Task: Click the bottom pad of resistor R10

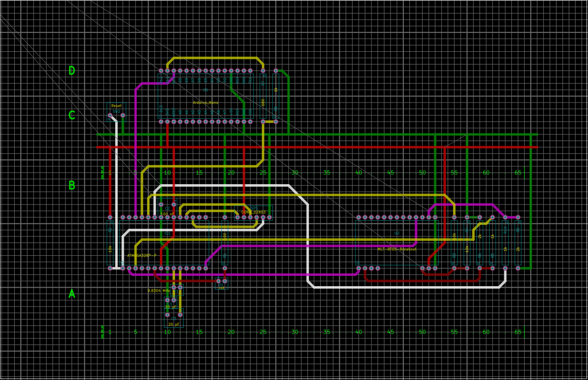Action: click(505, 268)
